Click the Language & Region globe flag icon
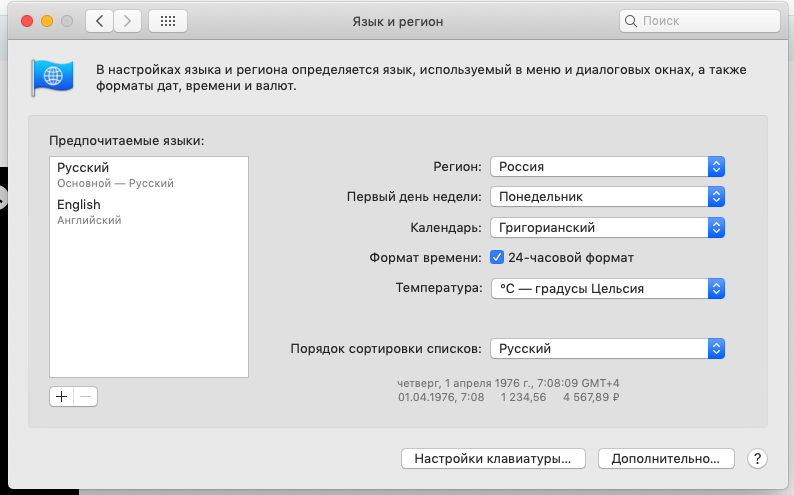Image resolution: width=794 pixels, height=495 pixels. (47, 77)
